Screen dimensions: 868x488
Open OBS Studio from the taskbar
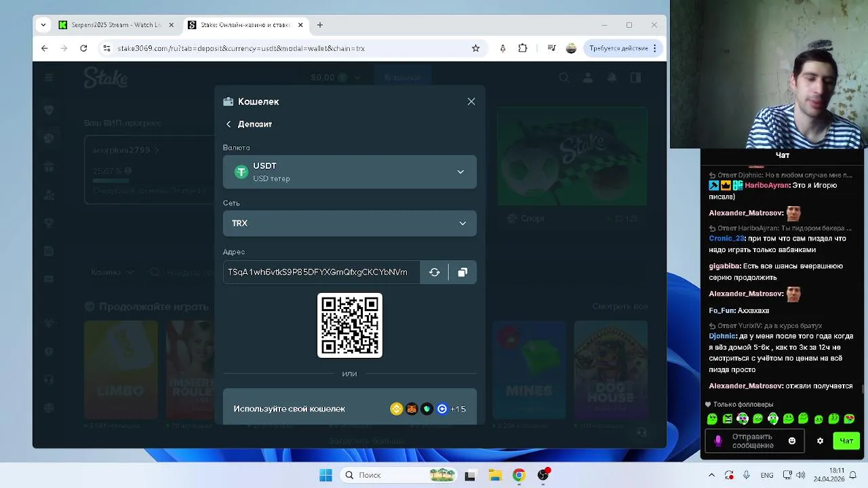coord(543,475)
